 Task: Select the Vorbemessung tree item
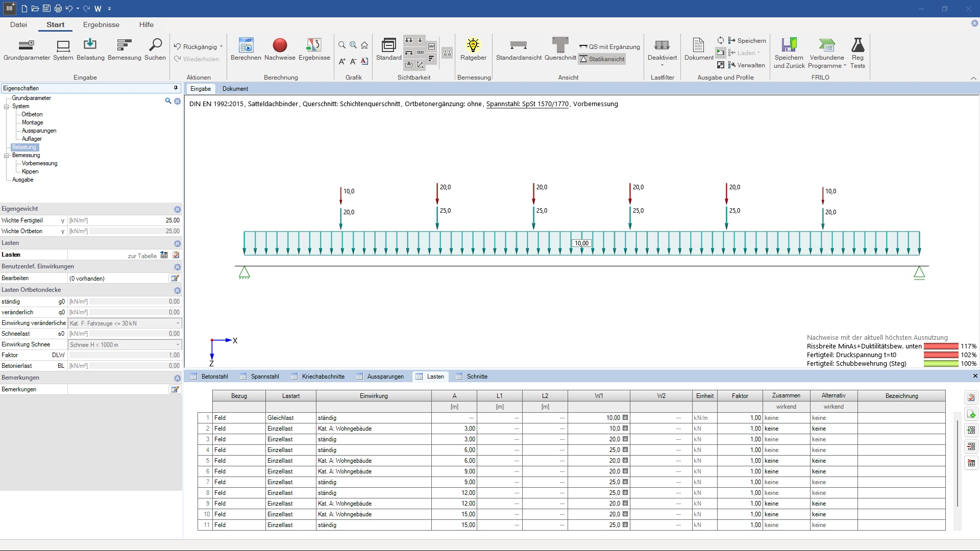coord(39,163)
